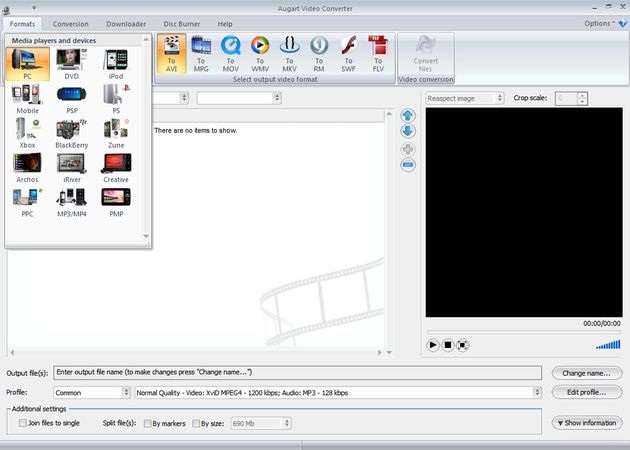Expand the Normal Quality preset dropdown
The width and height of the screenshot is (630, 450).
[338, 393]
